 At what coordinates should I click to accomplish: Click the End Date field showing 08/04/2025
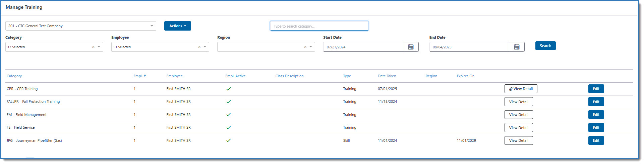[469, 47]
